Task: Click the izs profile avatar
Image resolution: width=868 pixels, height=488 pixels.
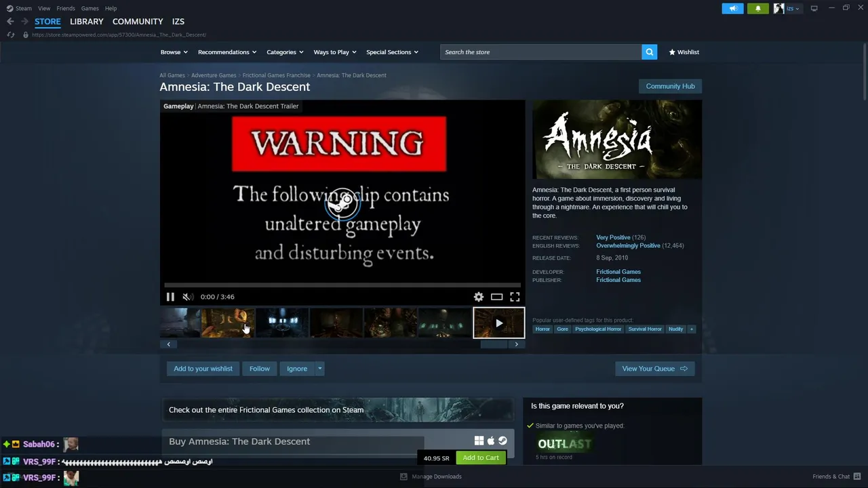Action: coord(778,8)
